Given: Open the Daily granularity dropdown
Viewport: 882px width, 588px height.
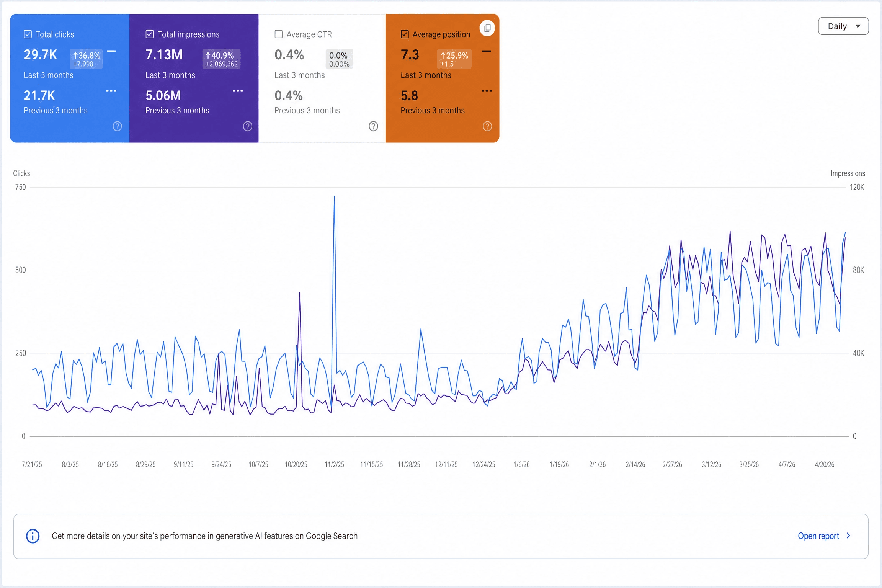Looking at the screenshot, I should [x=843, y=26].
